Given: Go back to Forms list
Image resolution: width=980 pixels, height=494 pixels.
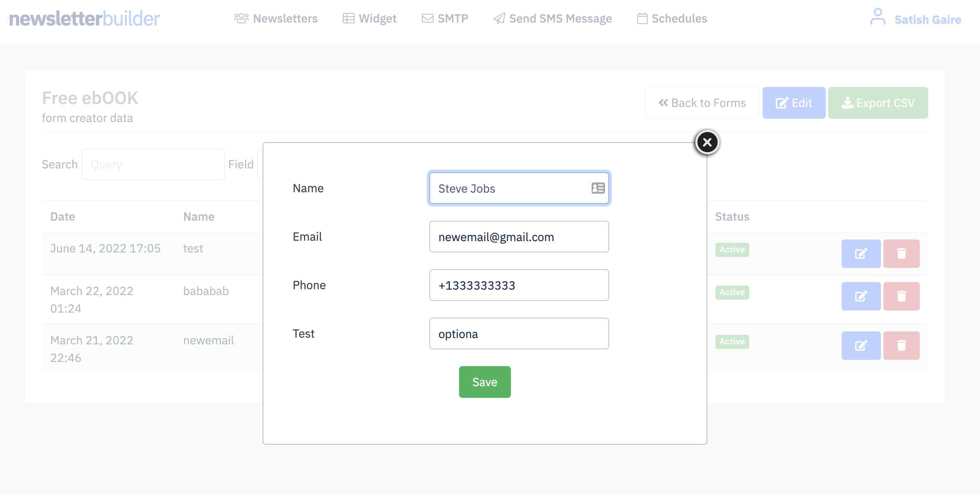Looking at the screenshot, I should 702,103.
